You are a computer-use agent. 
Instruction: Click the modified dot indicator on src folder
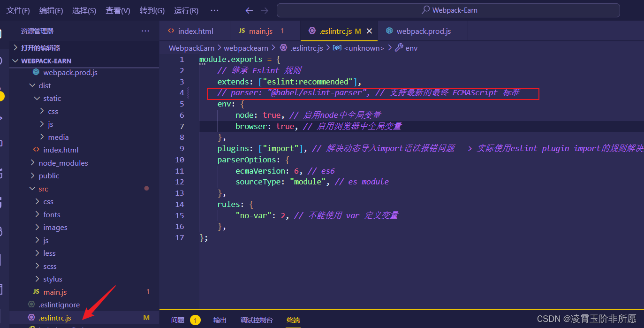tap(146, 188)
